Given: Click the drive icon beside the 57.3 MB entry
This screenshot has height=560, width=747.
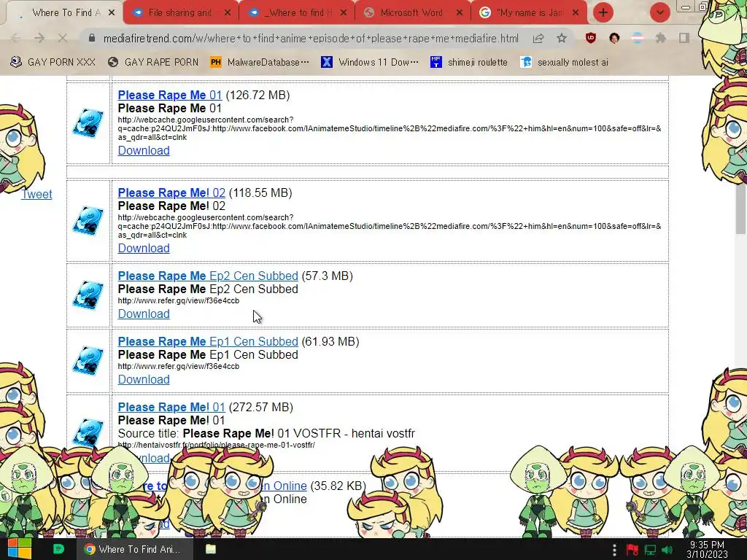Looking at the screenshot, I should (x=88, y=295).
